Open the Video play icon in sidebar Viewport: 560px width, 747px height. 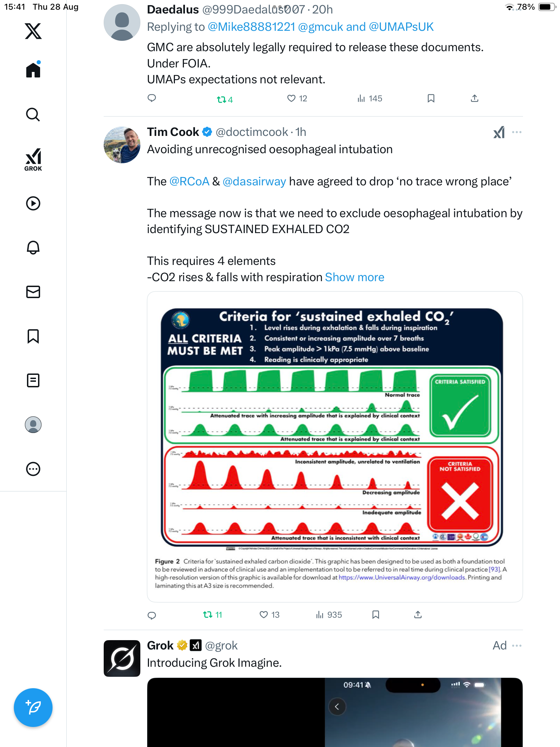pyautogui.click(x=33, y=203)
